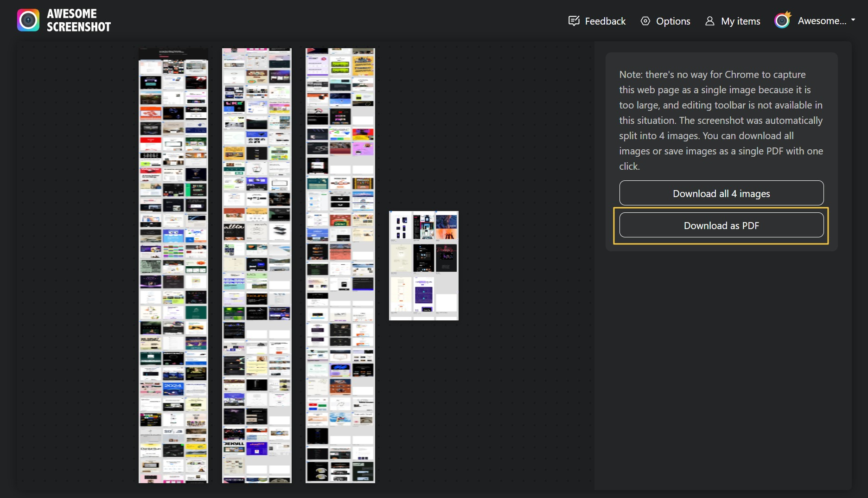This screenshot has width=868, height=498.
Task: Click empty panel area below download buttons
Action: [721, 371]
